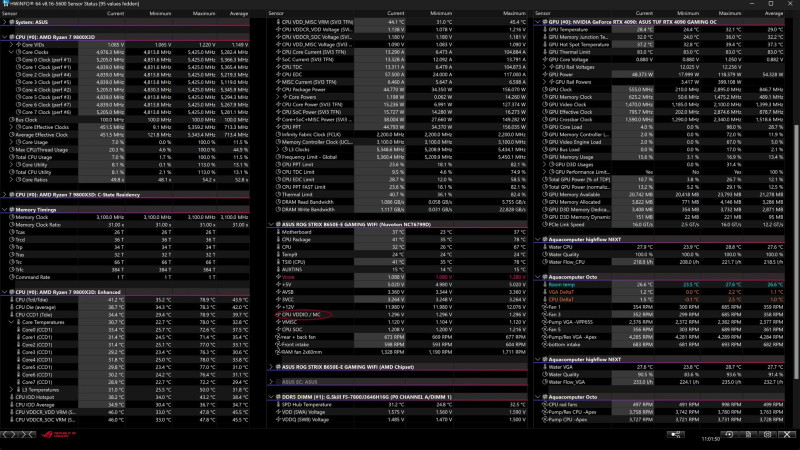The width and height of the screenshot is (800, 450).
Task: Expand the Core Effective Clocks subtree
Action: [x=12, y=127]
